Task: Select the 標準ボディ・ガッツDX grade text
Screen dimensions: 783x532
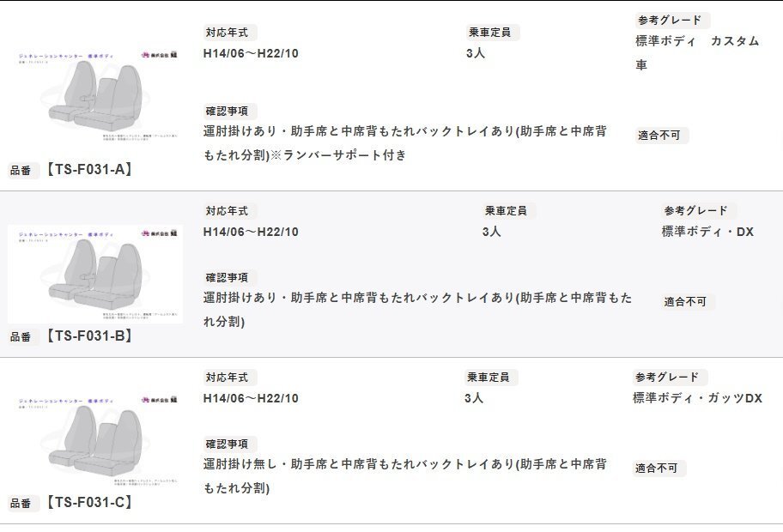Action: tap(697, 398)
